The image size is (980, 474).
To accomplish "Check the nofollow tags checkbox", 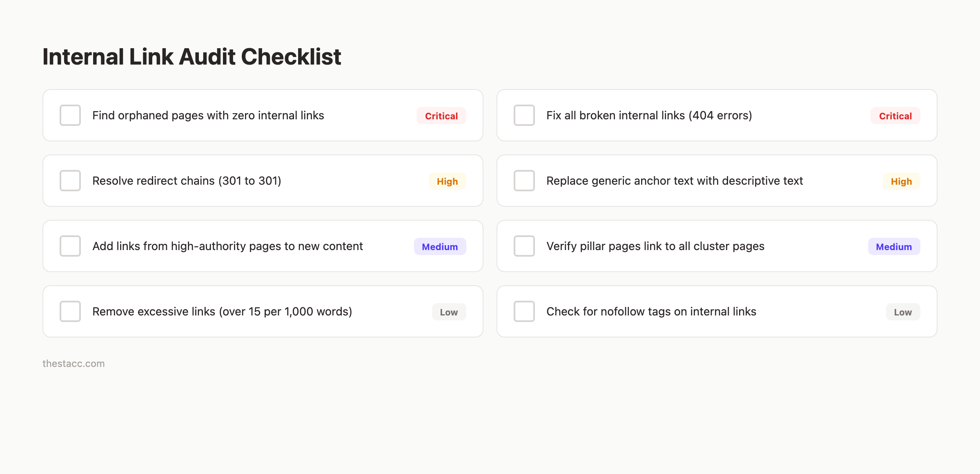I will (524, 311).
